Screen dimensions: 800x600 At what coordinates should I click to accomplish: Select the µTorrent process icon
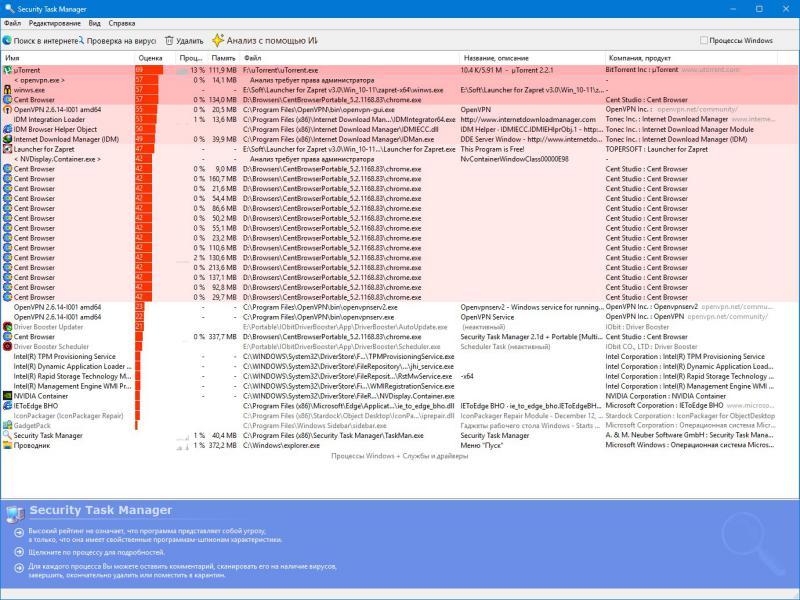7,71
